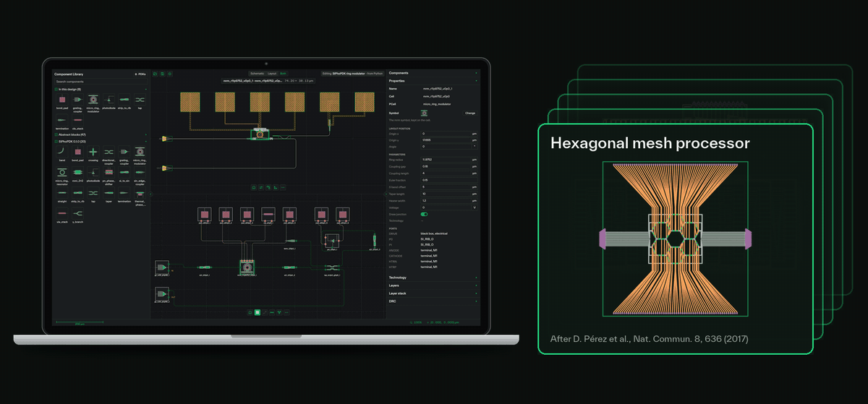The width and height of the screenshot is (868, 404).
Task: Open the Hexagonal mesh processor card
Action: [676, 239]
